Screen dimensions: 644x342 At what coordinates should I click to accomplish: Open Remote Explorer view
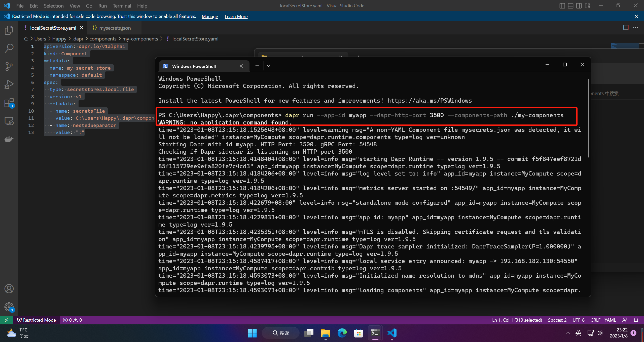click(x=9, y=121)
